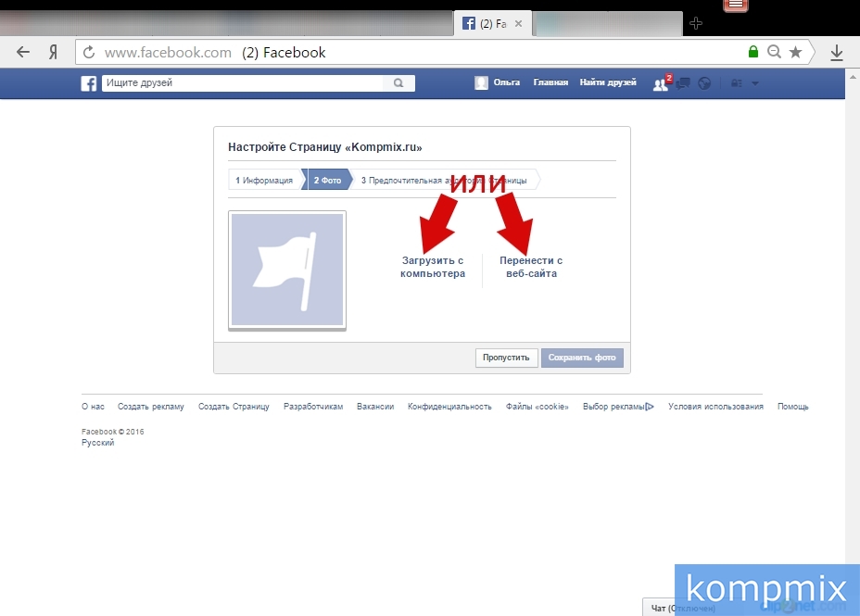This screenshot has width=860, height=616.
Task: Open the "О нас" footer link
Action: pos(93,407)
